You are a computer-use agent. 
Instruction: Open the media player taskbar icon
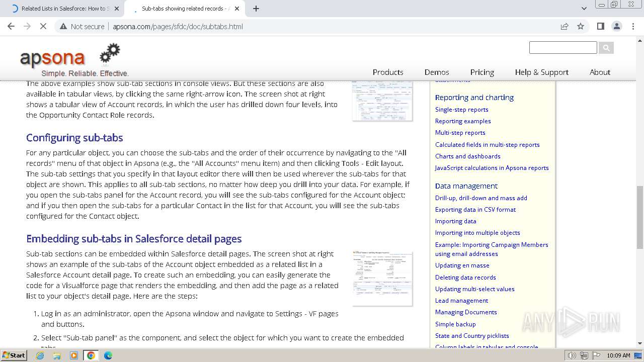point(74,355)
